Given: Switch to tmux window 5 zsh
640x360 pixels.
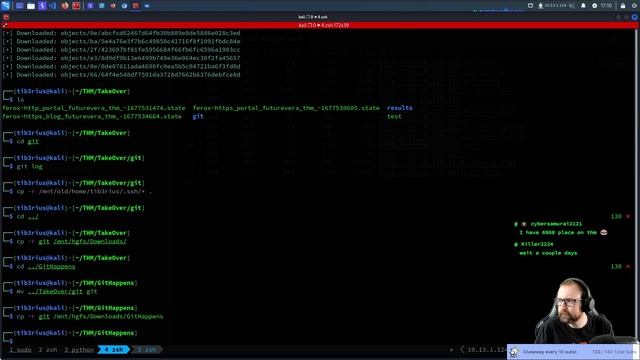Looking at the screenshot, I should [x=147, y=350].
